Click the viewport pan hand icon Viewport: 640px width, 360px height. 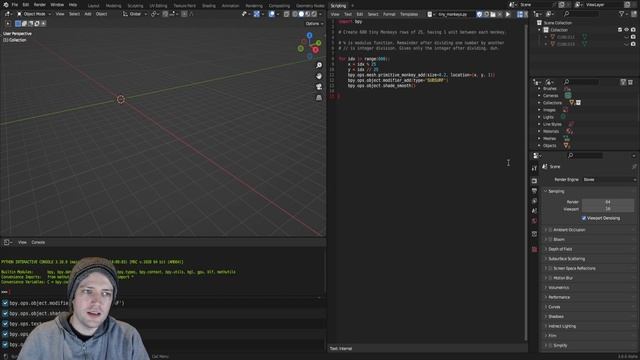pyautogui.click(x=319, y=76)
